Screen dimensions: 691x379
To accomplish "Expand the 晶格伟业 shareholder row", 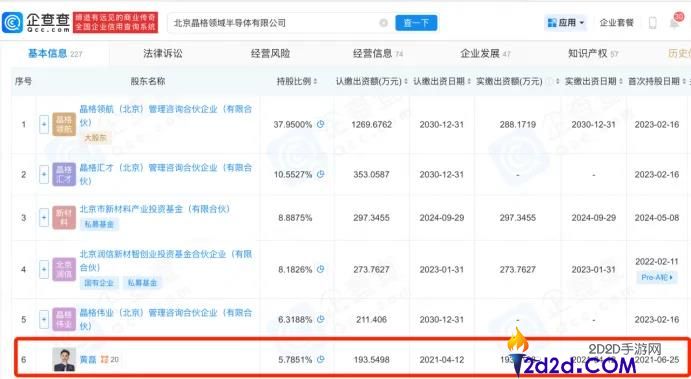I will coord(44,320).
